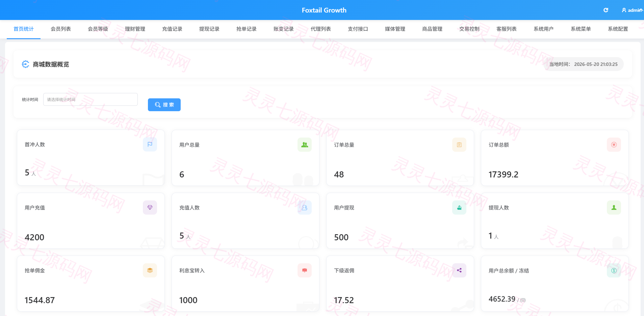Switch to the 会员等级 tab
Screen dimensions: 644x316
click(98, 29)
